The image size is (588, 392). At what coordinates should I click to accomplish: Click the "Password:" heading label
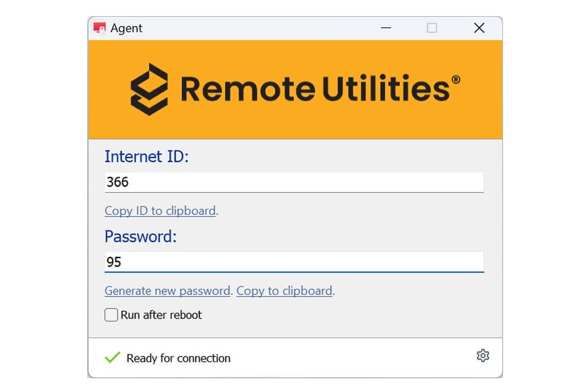[141, 237]
